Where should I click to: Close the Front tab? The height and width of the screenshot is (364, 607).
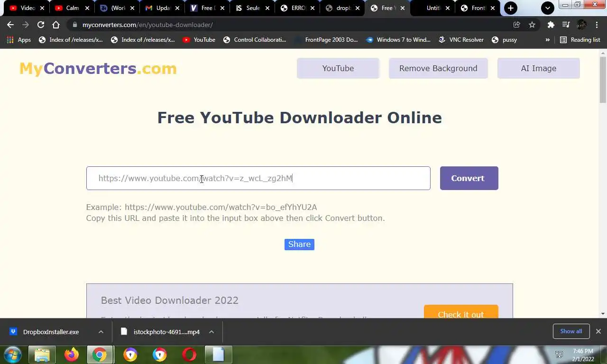492,8
